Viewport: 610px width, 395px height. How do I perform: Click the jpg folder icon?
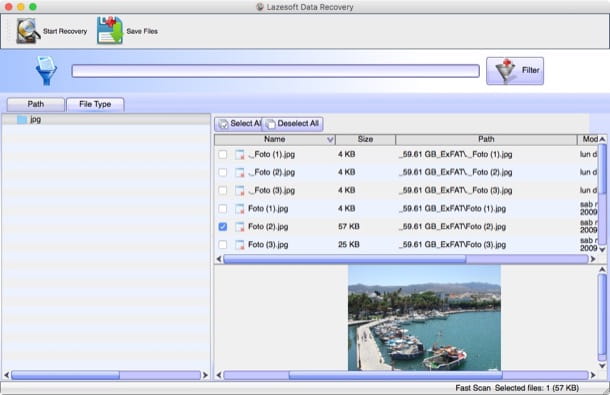[22, 119]
